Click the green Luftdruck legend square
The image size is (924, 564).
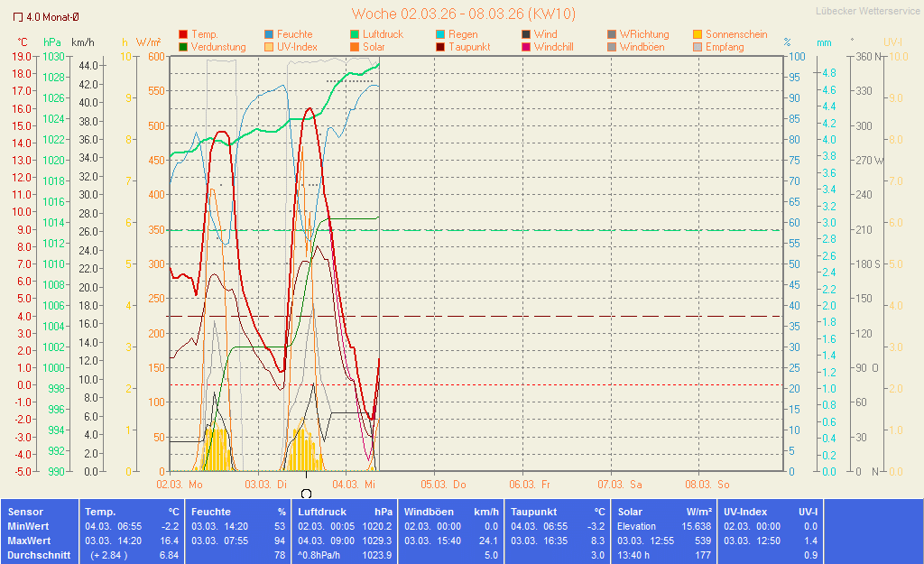(x=355, y=34)
